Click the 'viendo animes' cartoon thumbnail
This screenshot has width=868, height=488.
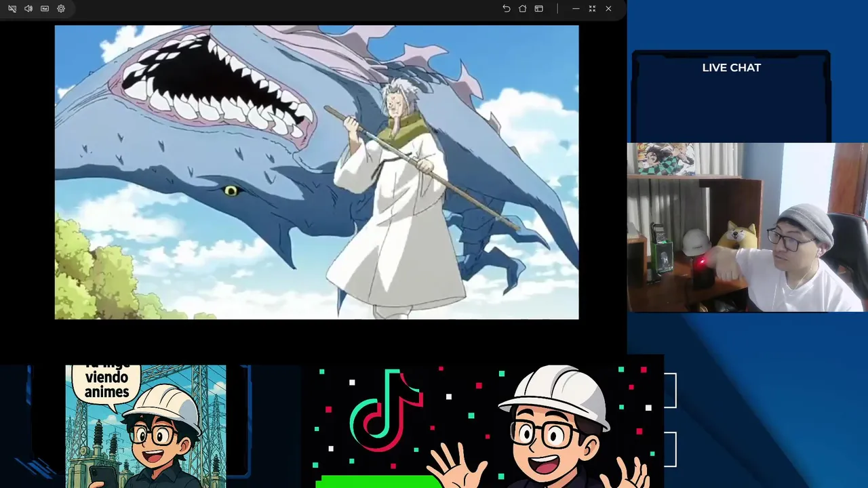(x=146, y=426)
